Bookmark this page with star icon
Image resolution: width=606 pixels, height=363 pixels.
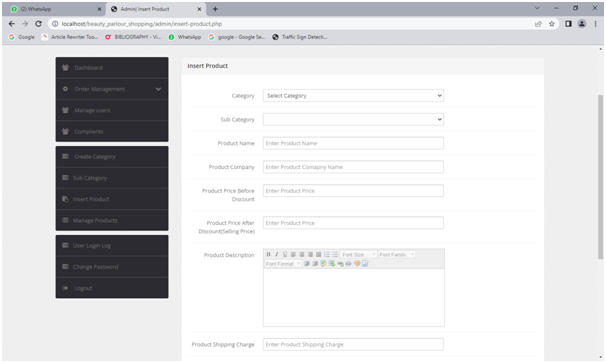[552, 24]
